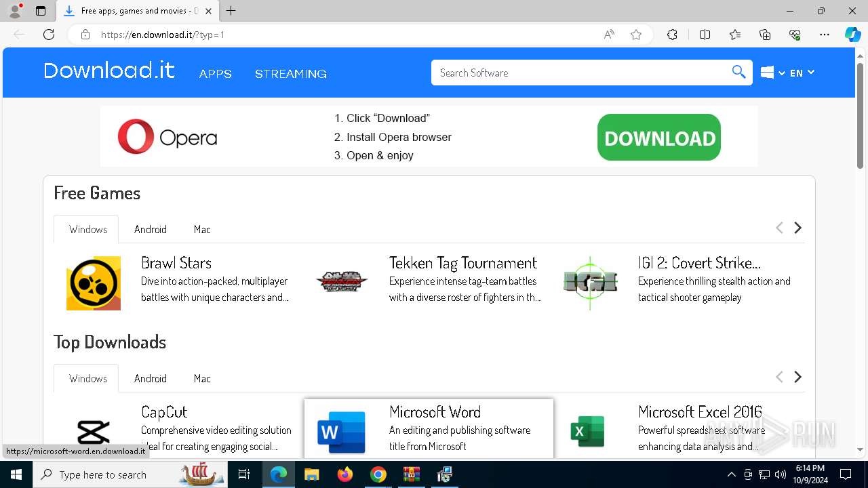
Task: Open the CapCut app icon
Action: pos(94,432)
